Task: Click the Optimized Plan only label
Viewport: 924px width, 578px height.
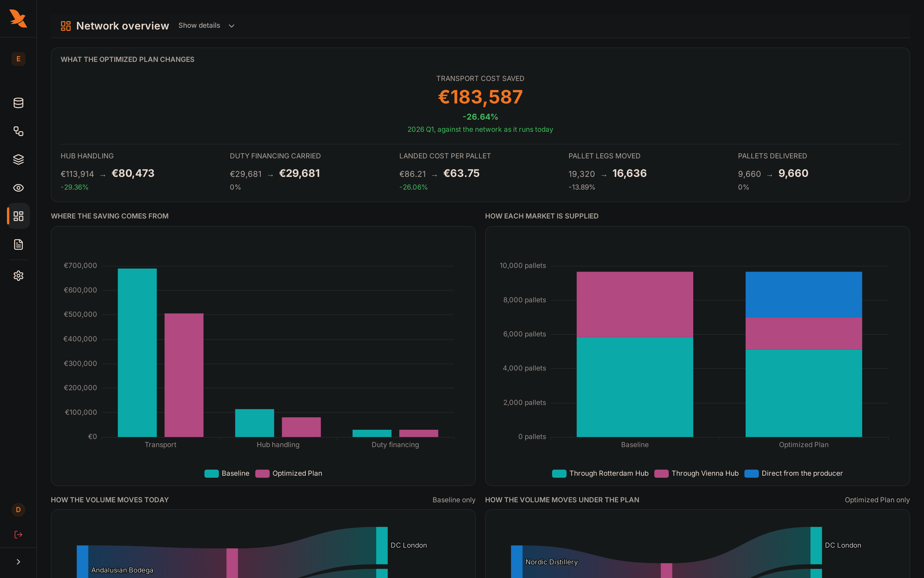Action: coord(877,500)
